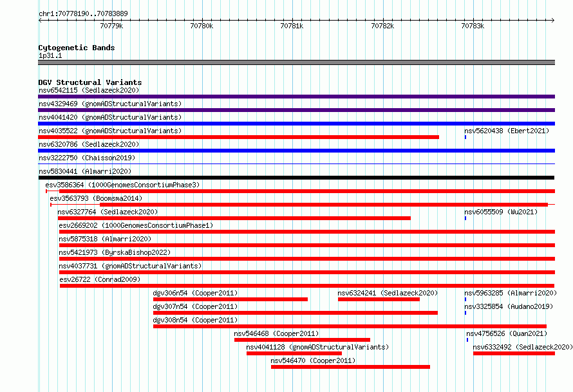Click the 70781k ruler tick label

pos(292,26)
